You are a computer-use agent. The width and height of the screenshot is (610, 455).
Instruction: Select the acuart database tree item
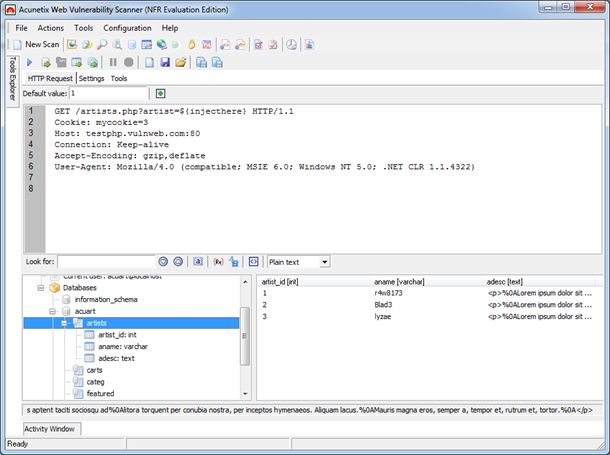(x=85, y=312)
